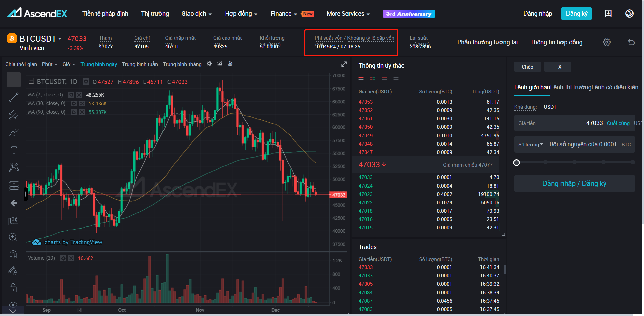Open the indicators chart icon

tap(219, 64)
